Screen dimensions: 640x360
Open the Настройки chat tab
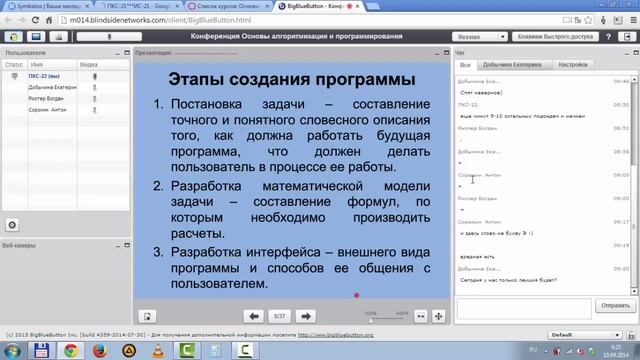pyautogui.click(x=573, y=65)
